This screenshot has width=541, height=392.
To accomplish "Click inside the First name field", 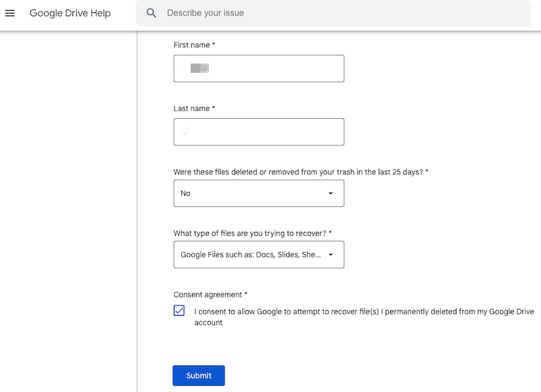I will pos(259,68).
